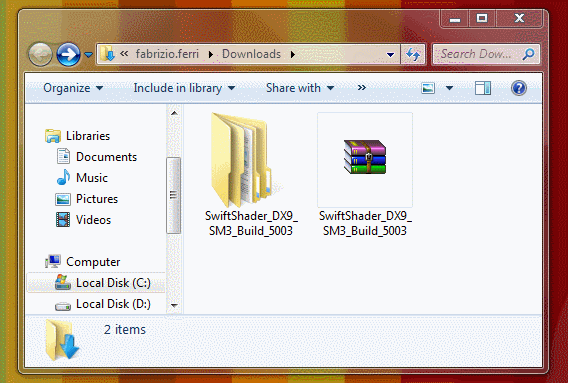Viewport: 568px width, 383px height.
Task: Open the Include in library menu
Action: (x=184, y=88)
